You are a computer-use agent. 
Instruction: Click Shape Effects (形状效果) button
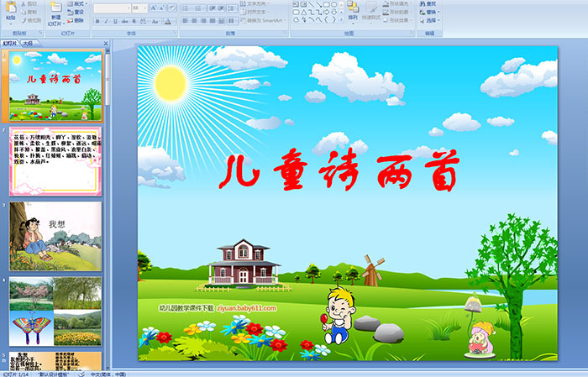(397, 20)
